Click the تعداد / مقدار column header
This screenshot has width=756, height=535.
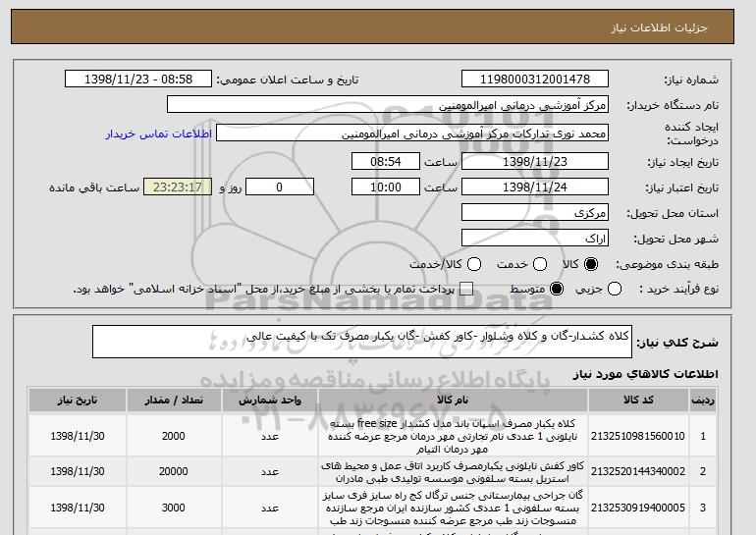point(174,401)
